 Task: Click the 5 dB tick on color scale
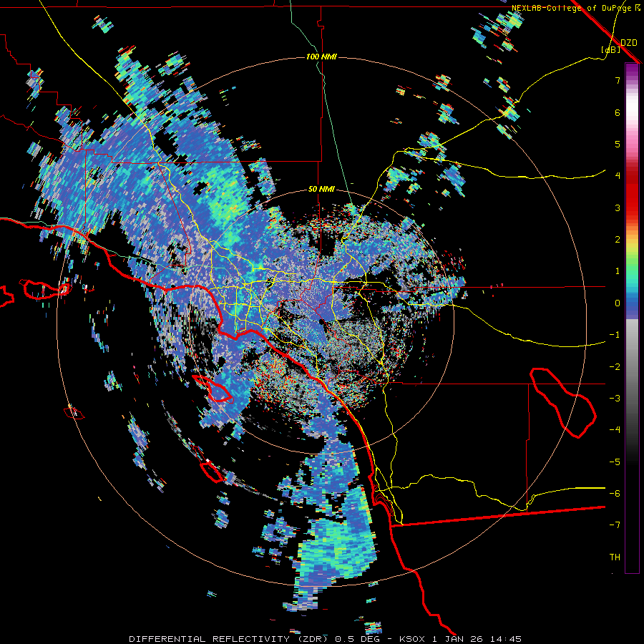618,144
